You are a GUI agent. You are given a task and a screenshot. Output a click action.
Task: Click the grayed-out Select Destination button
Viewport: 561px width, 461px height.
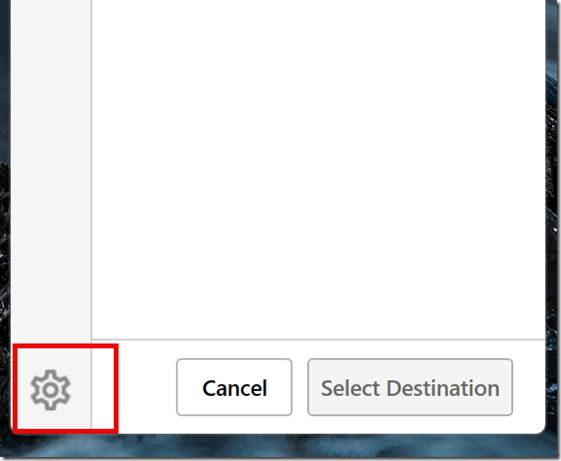[x=410, y=387]
